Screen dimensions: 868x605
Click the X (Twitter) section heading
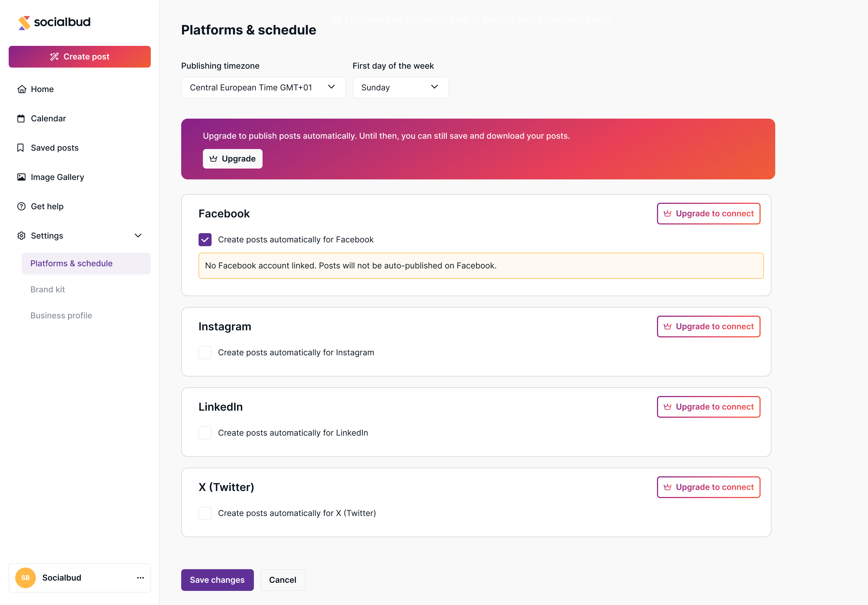[226, 487]
